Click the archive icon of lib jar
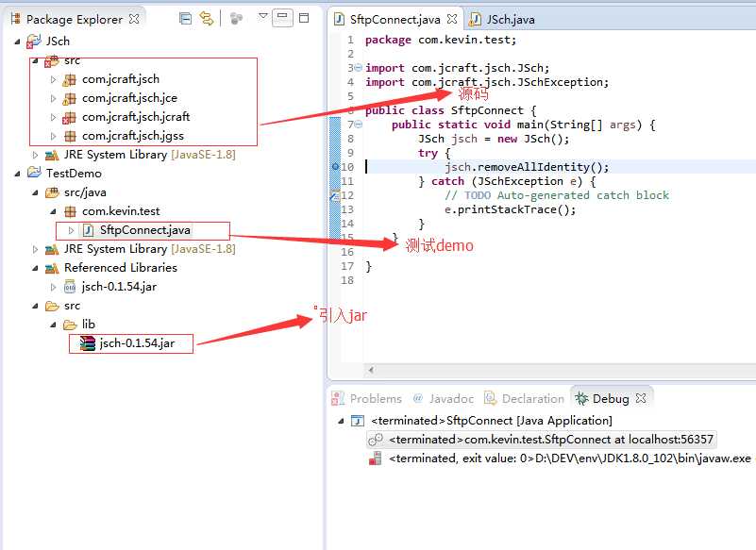756x550 pixels. tap(87, 343)
